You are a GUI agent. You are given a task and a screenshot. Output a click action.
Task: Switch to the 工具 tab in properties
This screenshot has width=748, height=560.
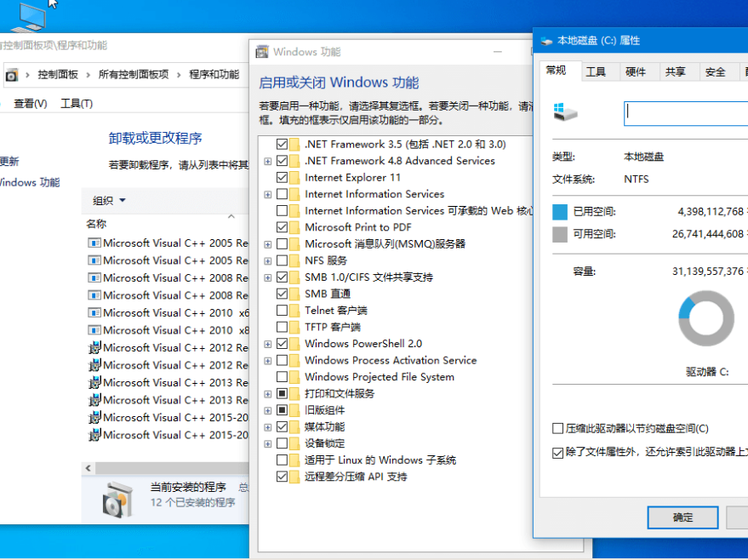(596, 72)
